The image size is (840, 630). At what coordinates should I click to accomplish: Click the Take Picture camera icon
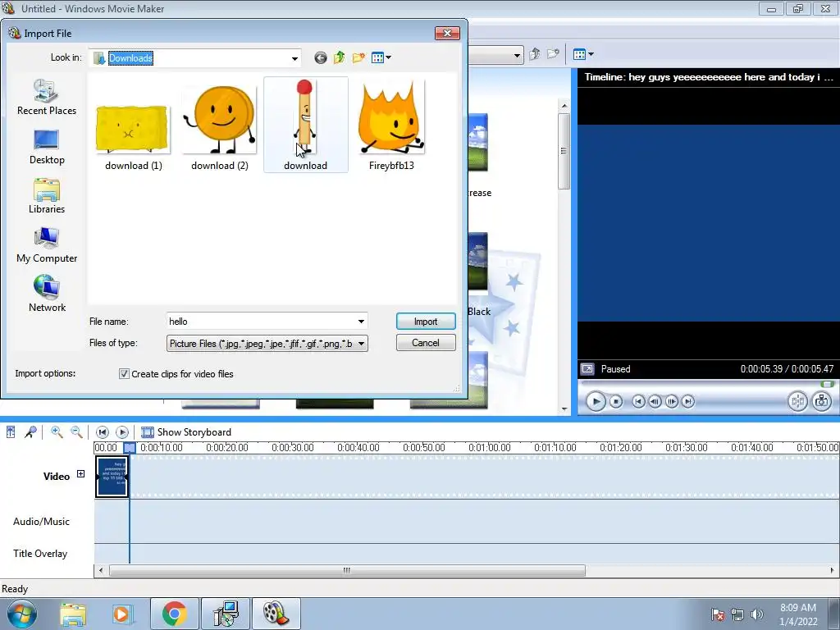click(821, 400)
